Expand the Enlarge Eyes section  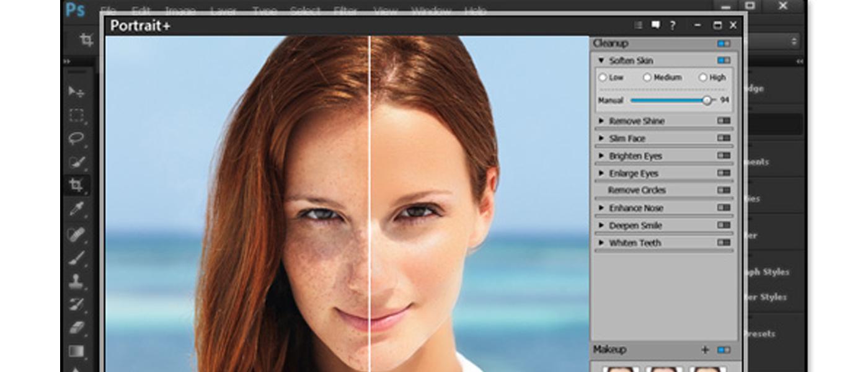pos(601,173)
